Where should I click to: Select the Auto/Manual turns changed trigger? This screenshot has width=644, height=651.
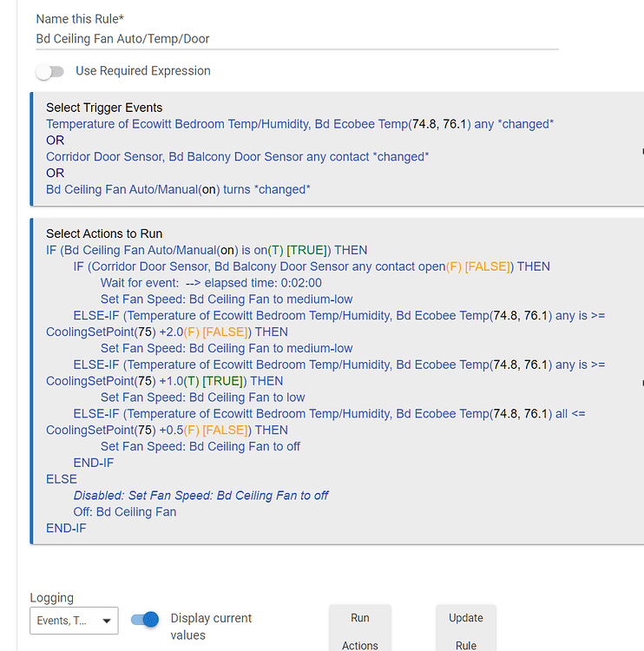pos(178,189)
